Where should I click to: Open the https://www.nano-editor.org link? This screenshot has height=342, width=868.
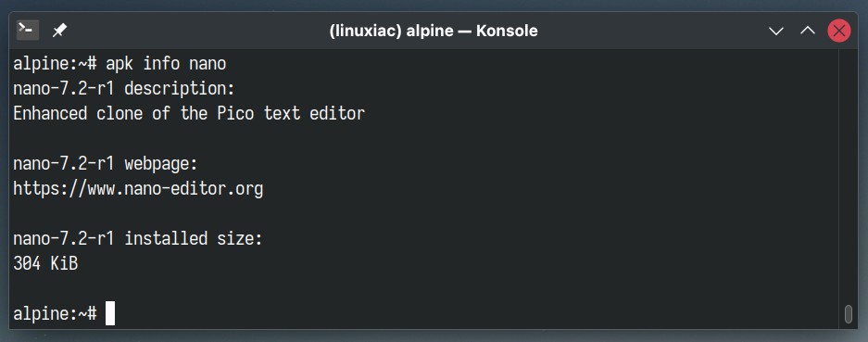pyautogui.click(x=138, y=189)
